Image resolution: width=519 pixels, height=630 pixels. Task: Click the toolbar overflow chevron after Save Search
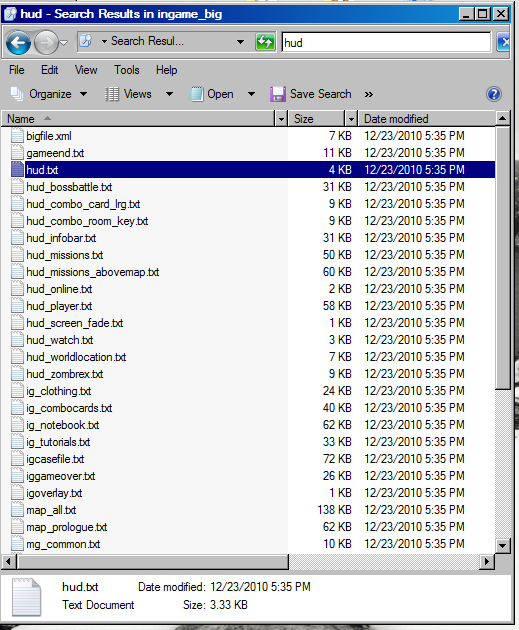368,94
